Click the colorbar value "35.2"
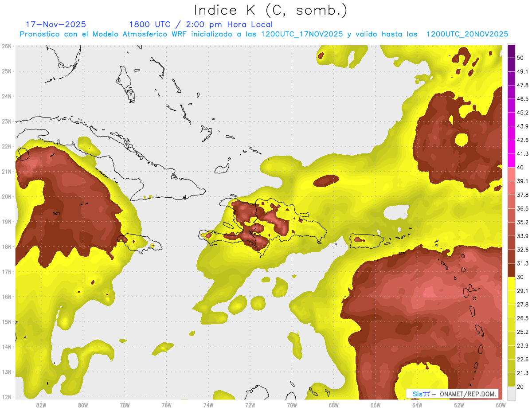Viewport: 532px width, 411px height. click(522, 222)
